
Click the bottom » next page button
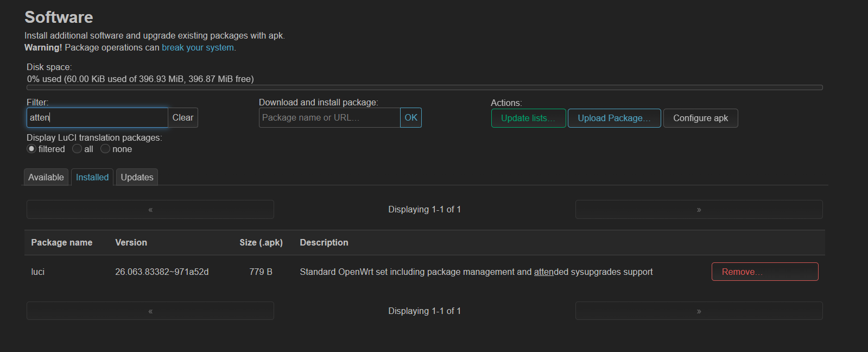tap(699, 311)
